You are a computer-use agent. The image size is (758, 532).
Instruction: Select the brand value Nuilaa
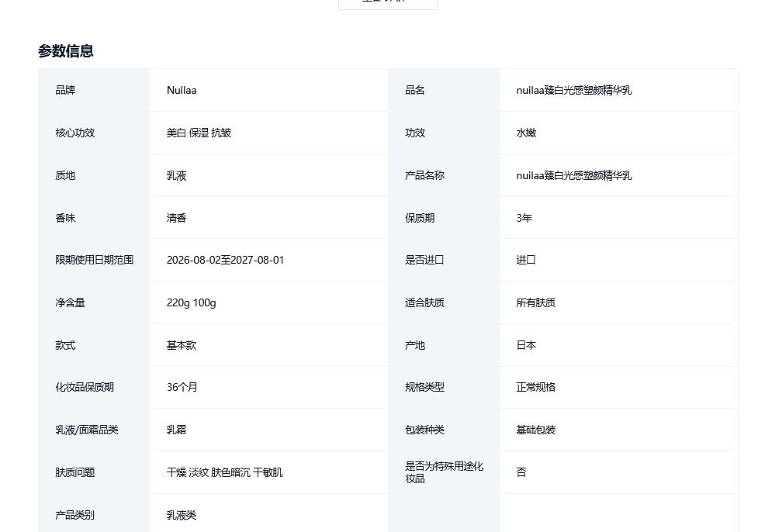tap(182, 90)
